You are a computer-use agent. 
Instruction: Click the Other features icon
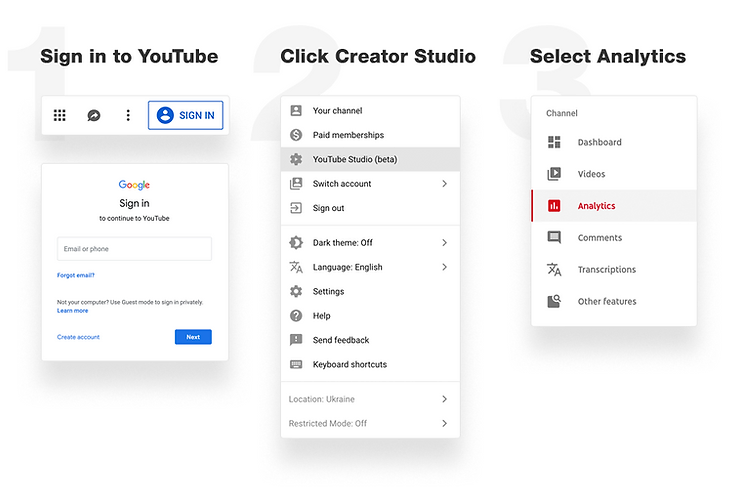[x=554, y=301]
